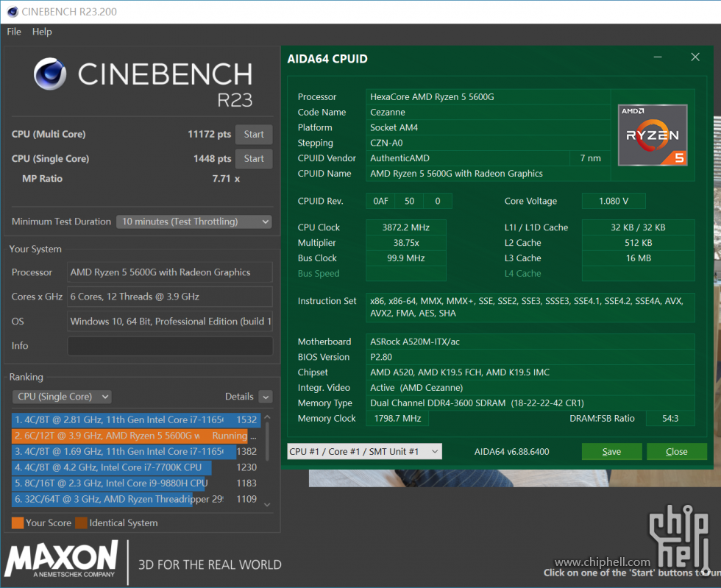This screenshot has width=721, height=588.
Task: Click the DRAM:FSB Ratio value 54:3
Action: coord(670,419)
